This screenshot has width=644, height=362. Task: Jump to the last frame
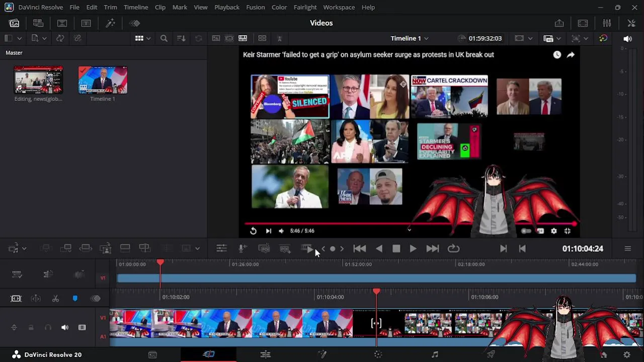click(x=433, y=248)
